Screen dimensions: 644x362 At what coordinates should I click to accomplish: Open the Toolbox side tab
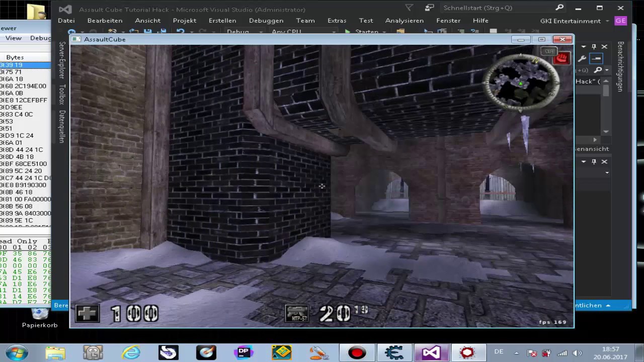pos(62,94)
